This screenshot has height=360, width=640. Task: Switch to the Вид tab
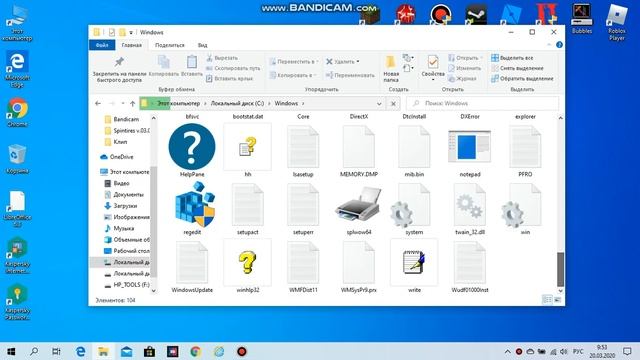(202, 45)
